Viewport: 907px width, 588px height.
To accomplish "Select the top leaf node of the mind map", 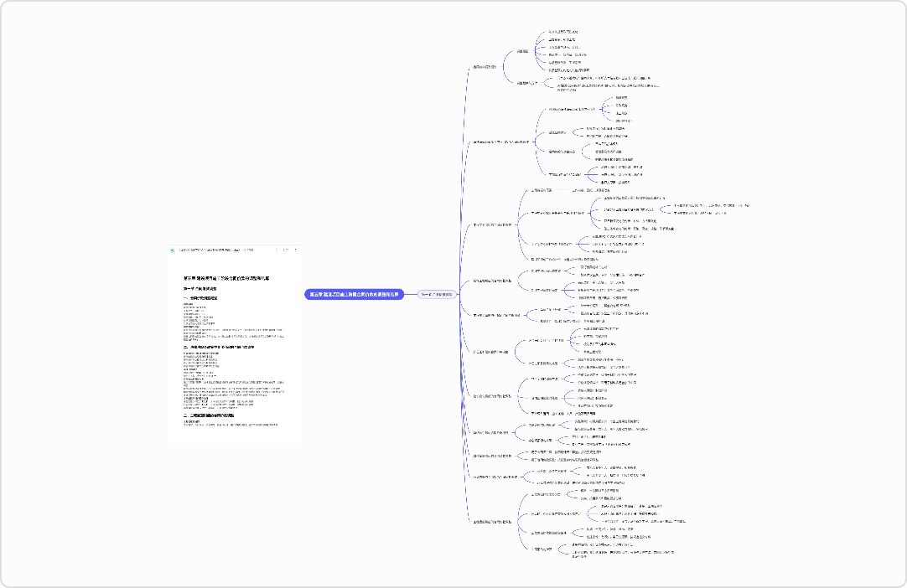I will coord(562,32).
